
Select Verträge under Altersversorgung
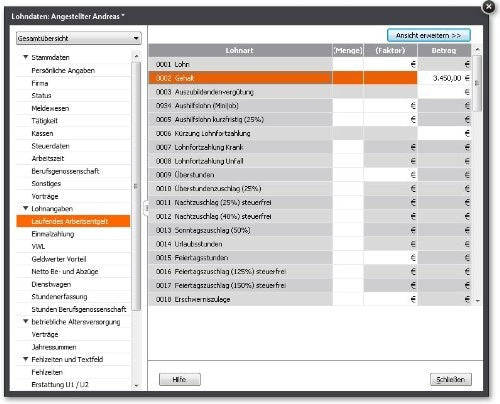tap(73, 334)
